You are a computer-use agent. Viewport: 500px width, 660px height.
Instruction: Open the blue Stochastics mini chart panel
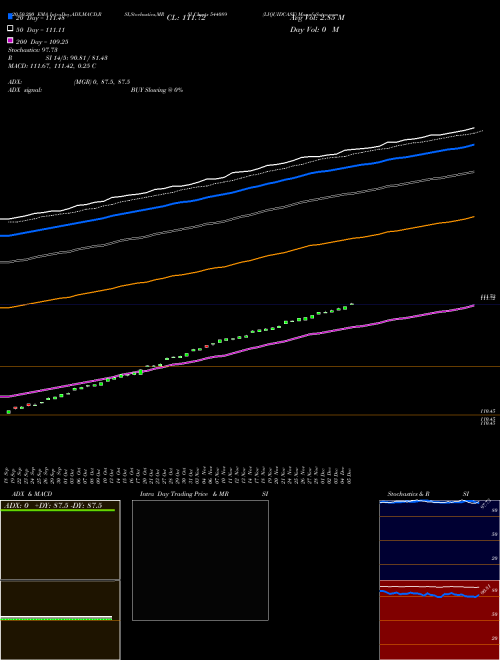tap(439, 540)
